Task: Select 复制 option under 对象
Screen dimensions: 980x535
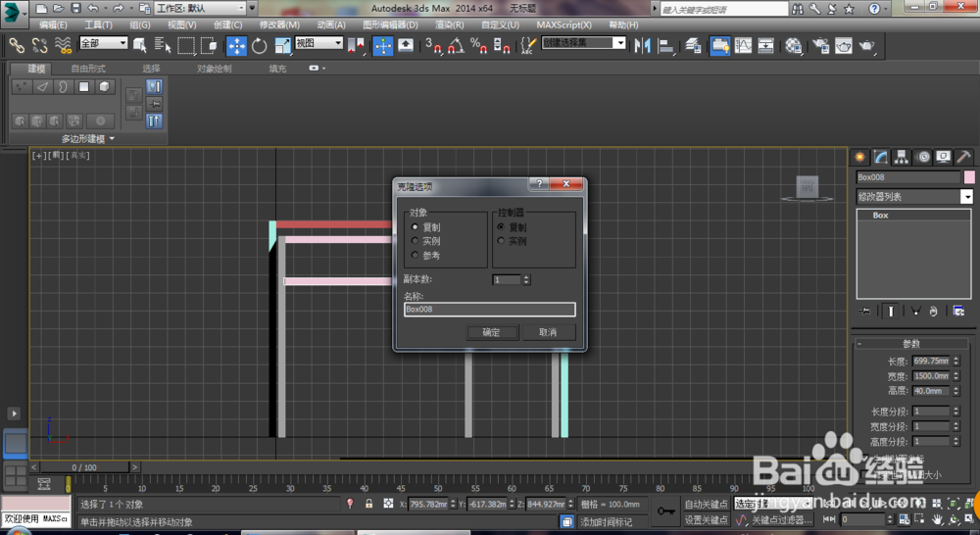Action: point(415,227)
